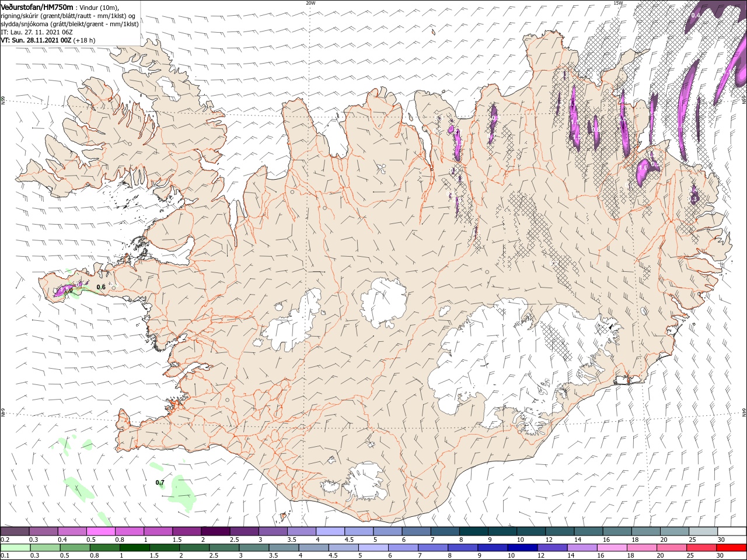The width and height of the screenshot is (747, 560).
Task: Select the darkest green 1 swatch in lower legend
Action: [x=135, y=548]
